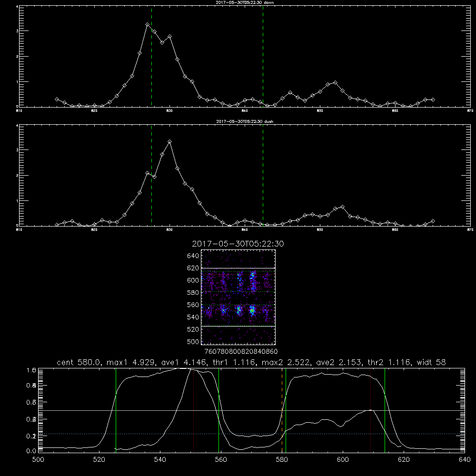
Task: Click the green vertical line near 525 in bottom plot
Action: pyautogui.click(x=116, y=410)
